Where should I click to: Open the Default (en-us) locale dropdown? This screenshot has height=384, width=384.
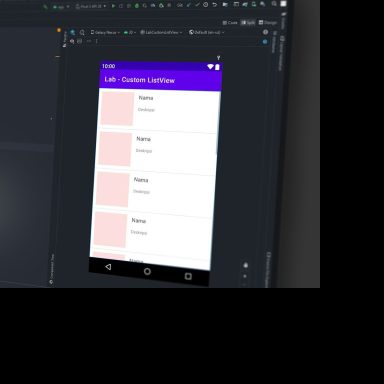pos(206,32)
